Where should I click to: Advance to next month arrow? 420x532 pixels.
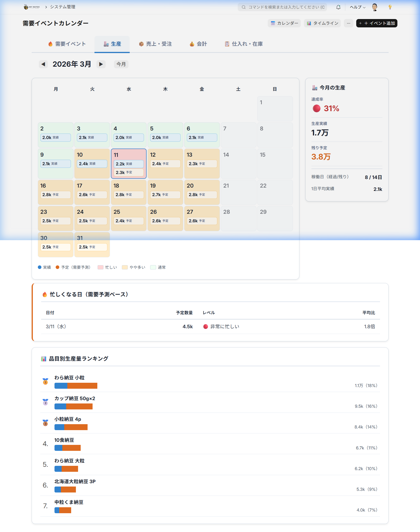pyautogui.click(x=101, y=64)
